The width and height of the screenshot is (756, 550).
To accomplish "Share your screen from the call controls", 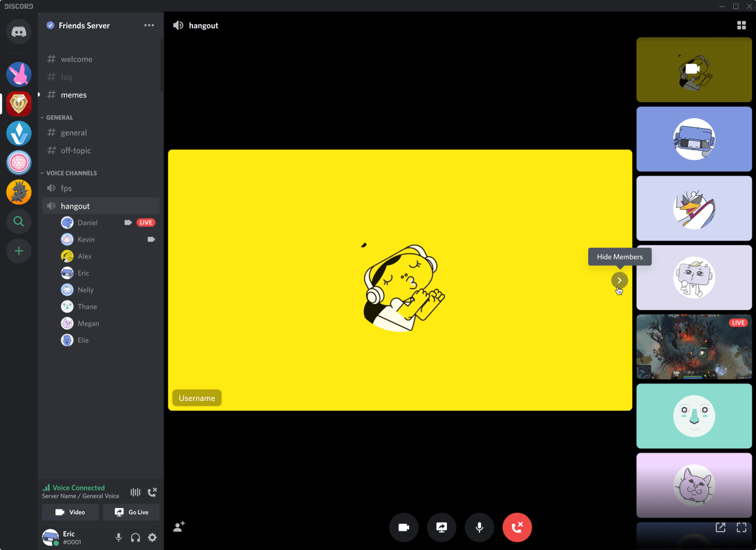I will (441, 527).
